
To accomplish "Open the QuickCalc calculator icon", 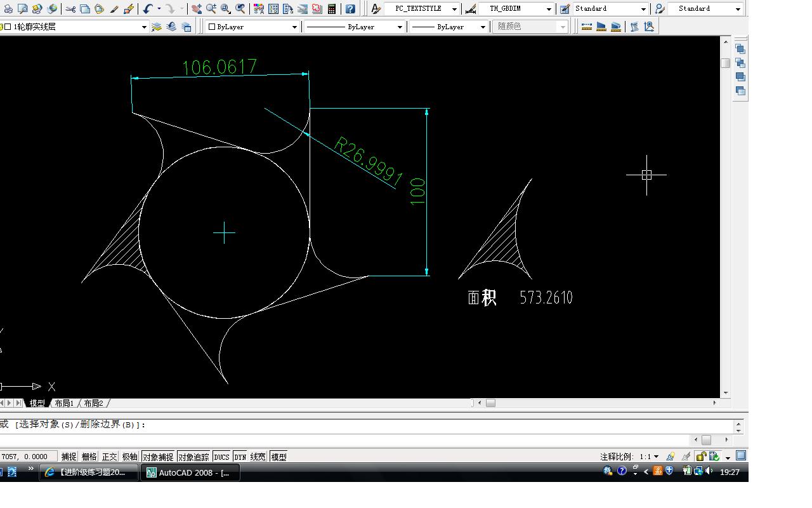I will tap(332, 9).
